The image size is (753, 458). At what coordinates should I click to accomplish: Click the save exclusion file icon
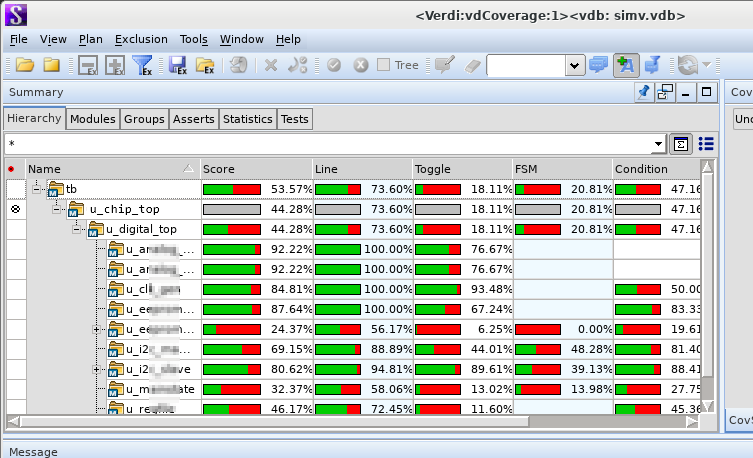178,65
